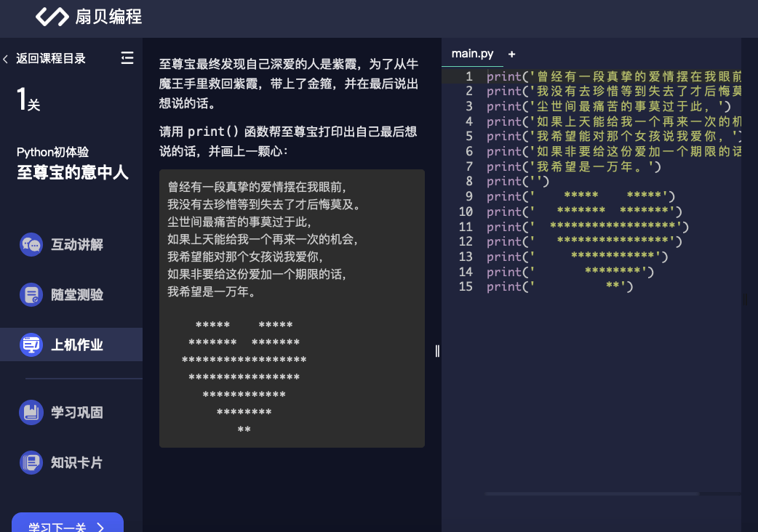The image size is (758, 532).
Task: Select the 上机作业 assignment monitor icon
Action: tap(31, 345)
